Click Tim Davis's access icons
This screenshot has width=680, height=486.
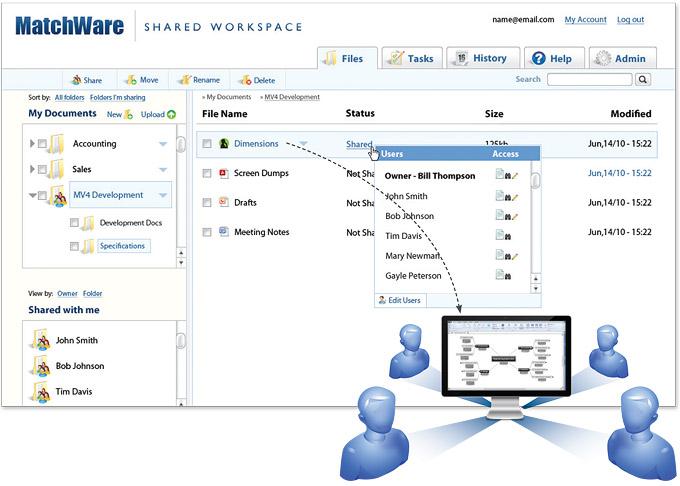(x=504, y=235)
